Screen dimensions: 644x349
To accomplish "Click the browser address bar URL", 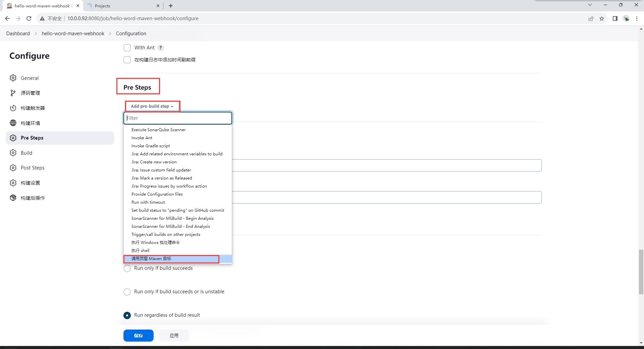I will pyautogui.click(x=133, y=18).
